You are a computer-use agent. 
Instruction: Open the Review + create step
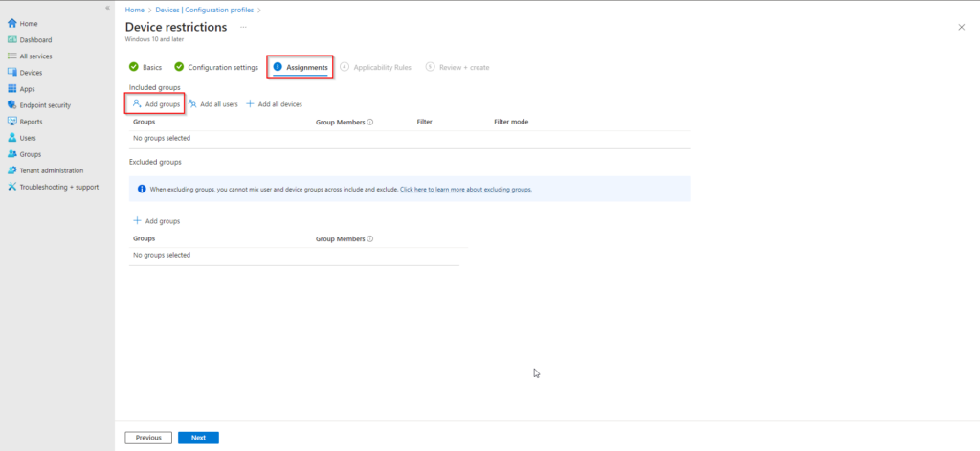coord(457,68)
